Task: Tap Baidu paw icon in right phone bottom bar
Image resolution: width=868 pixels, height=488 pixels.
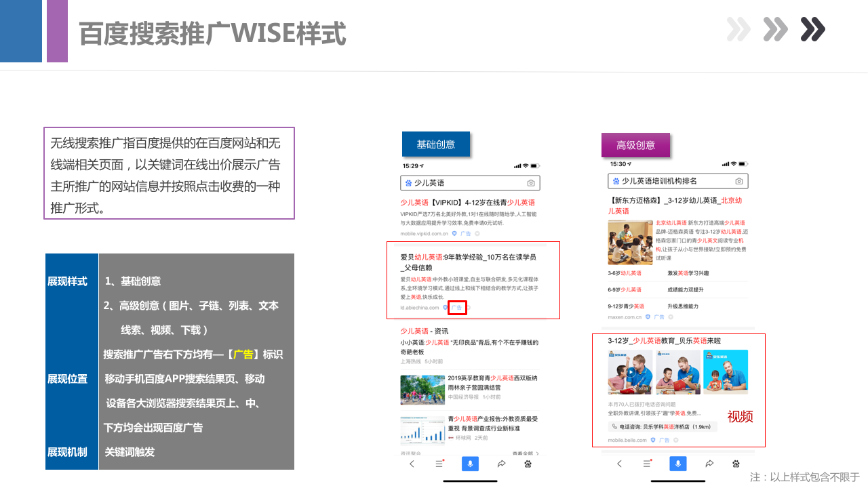Action: 736,464
